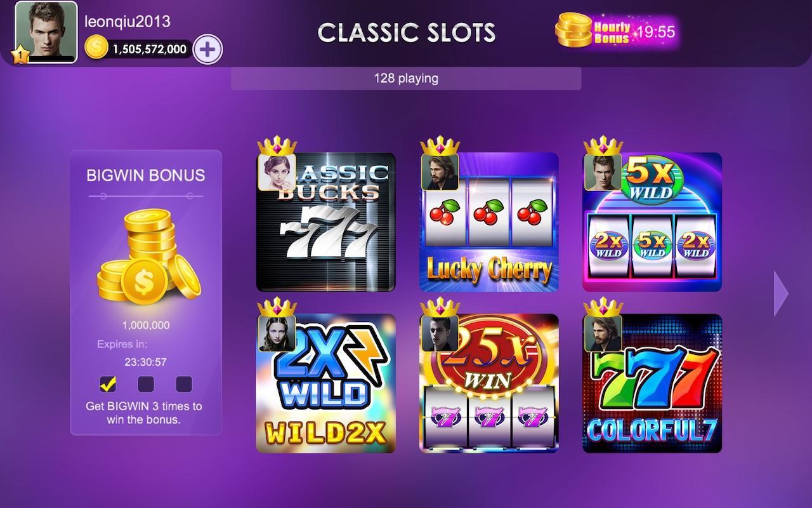This screenshot has width=812, height=508.
Task: Go to next page of slots arrow
Action: tap(781, 293)
